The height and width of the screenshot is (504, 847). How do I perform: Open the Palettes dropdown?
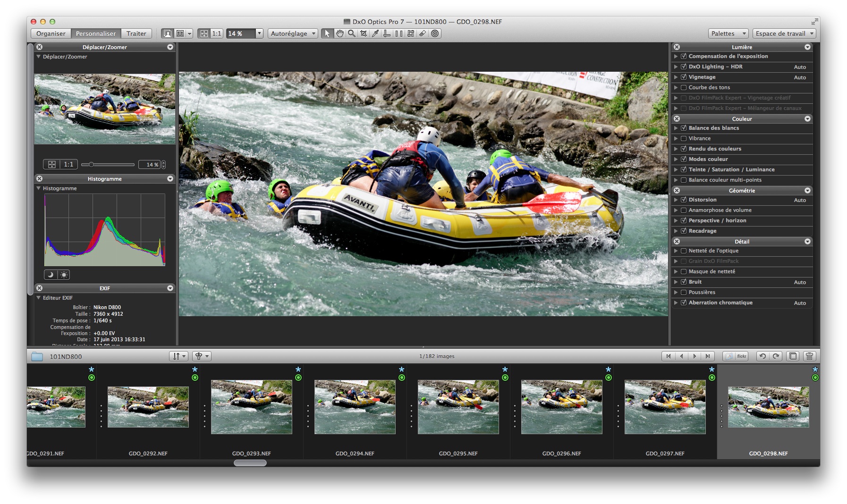(x=728, y=34)
